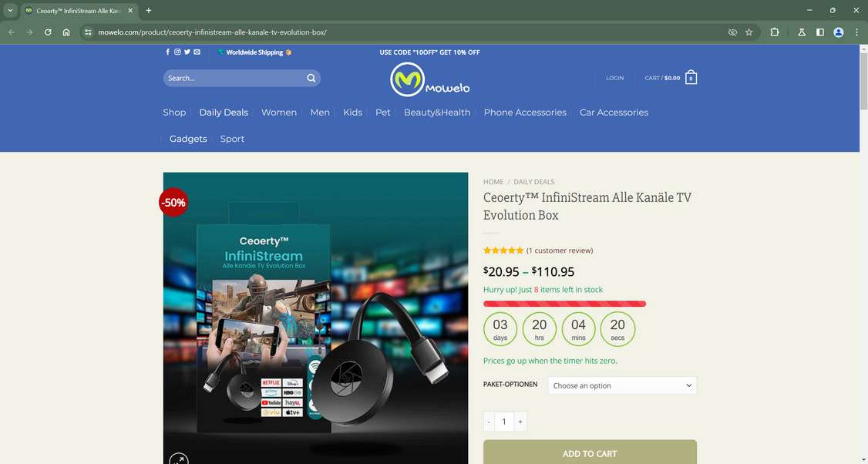868x464 pixels.
Task: Toggle the bookmark star in the address bar
Action: 749,32
